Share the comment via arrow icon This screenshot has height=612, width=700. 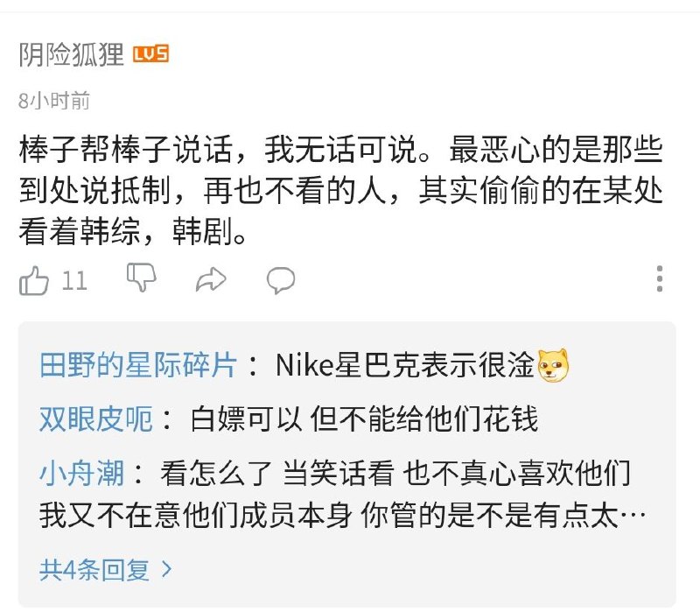click(x=209, y=280)
